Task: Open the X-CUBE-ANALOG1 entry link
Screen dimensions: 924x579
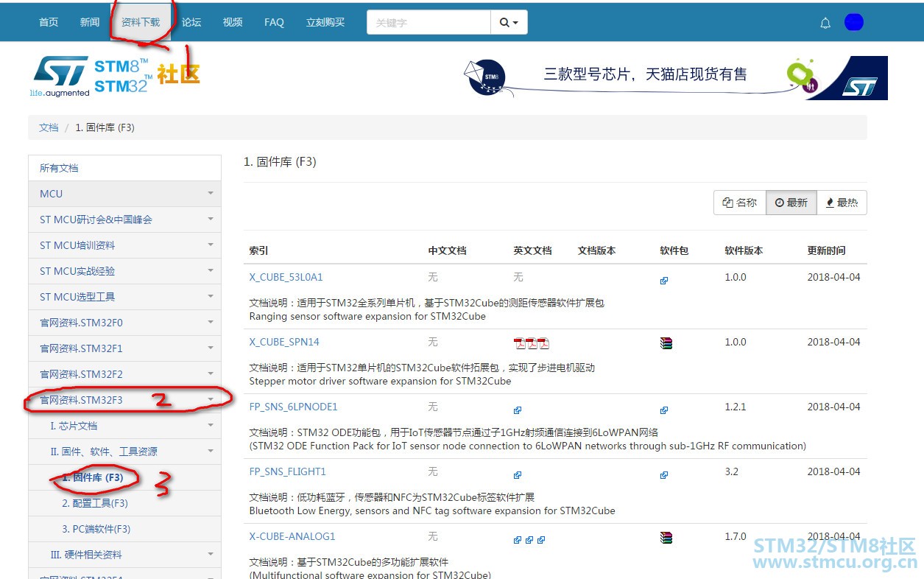Action: [x=292, y=537]
